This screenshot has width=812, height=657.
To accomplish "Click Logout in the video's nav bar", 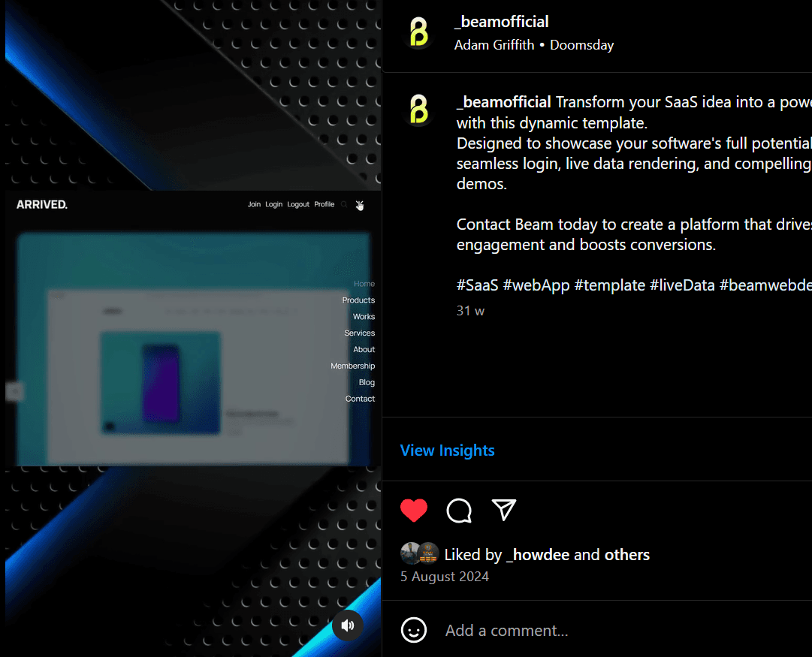I will pyautogui.click(x=298, y=204).
